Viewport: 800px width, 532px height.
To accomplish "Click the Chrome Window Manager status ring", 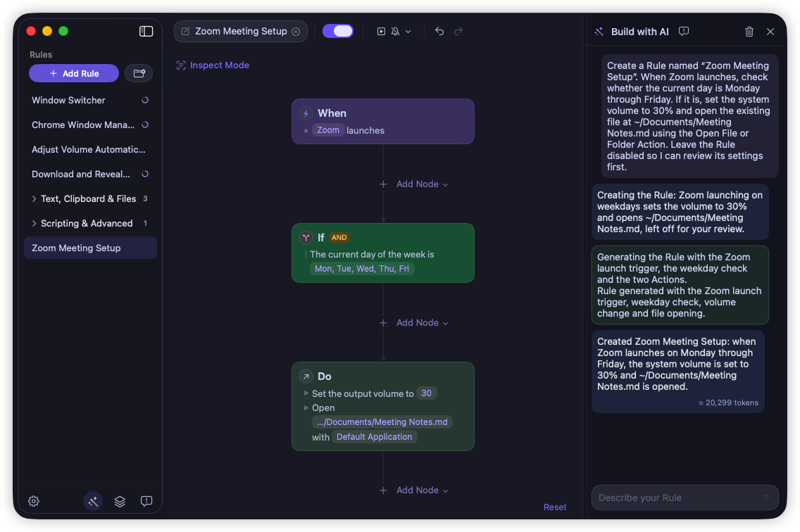I will click(x=145, y=125).
